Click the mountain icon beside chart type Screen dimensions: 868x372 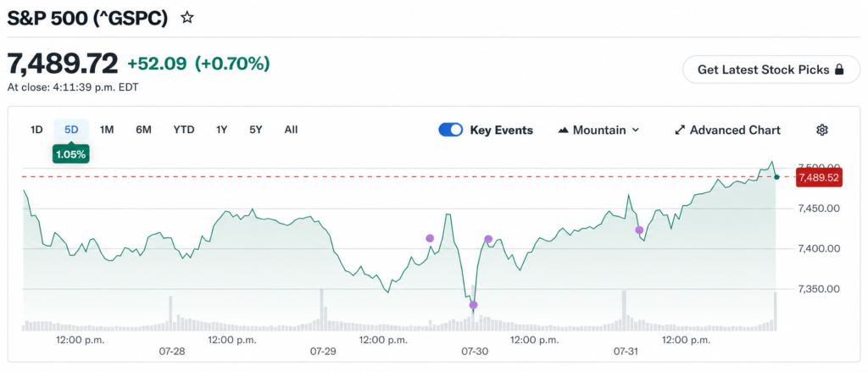click(563, 130)
